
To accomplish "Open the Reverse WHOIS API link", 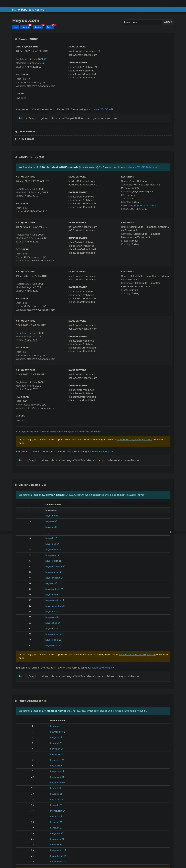I will [x=103, y=667].
